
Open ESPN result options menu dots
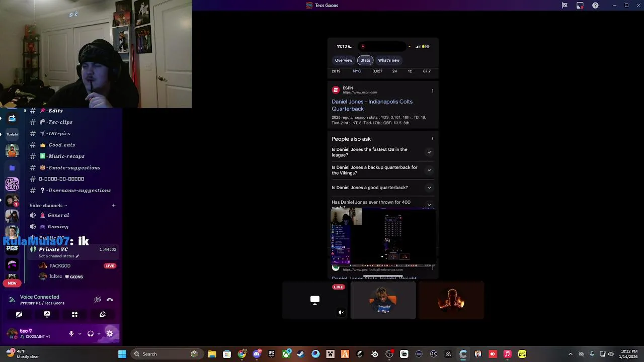432,91
